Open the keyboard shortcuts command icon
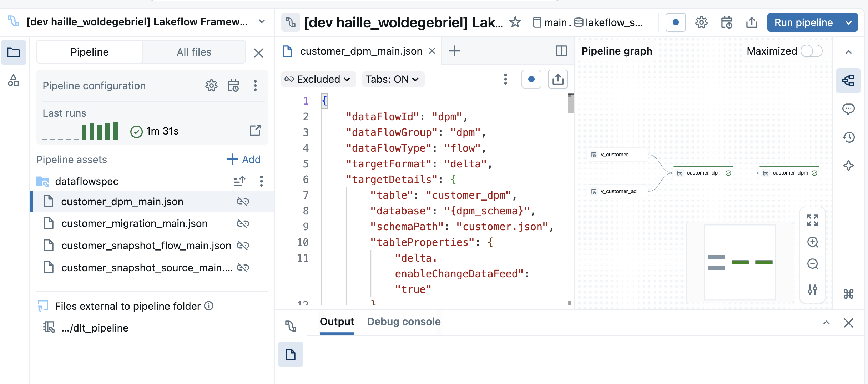The image size is (868, 384). [x=848, y=294]
